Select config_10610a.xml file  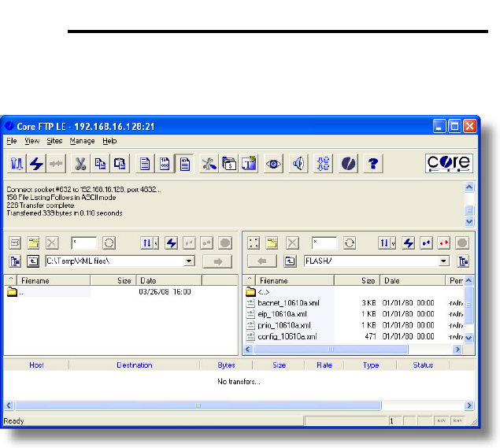pos(287,336)
